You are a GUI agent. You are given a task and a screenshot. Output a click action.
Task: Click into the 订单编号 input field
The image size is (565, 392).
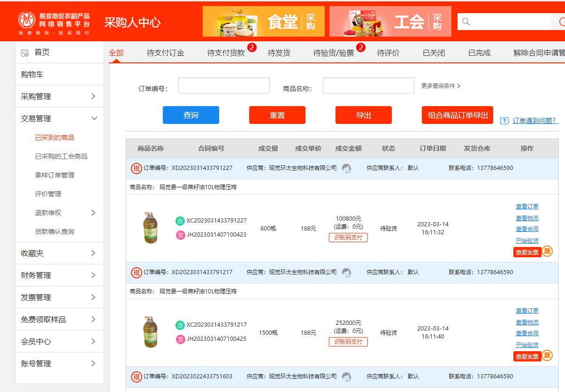pos(224,86)
